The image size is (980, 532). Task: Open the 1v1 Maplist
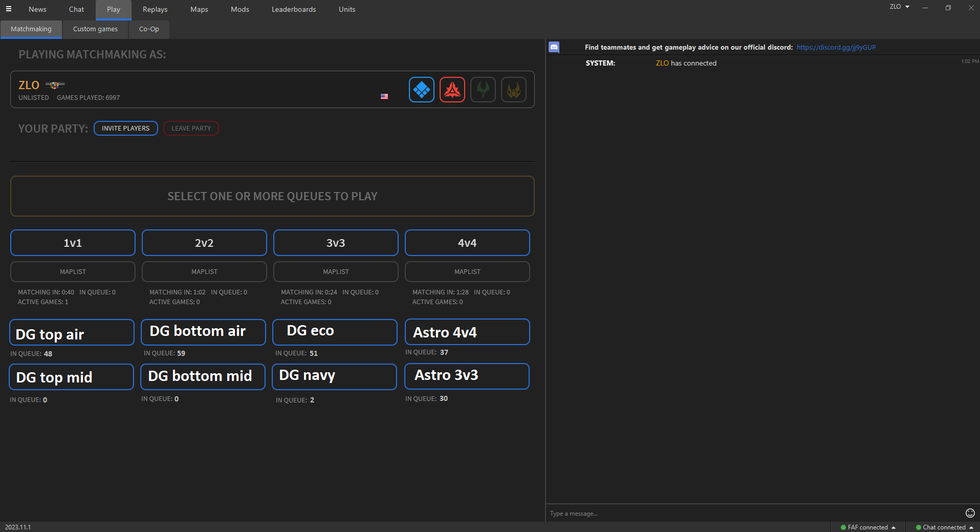pos(73,271)
